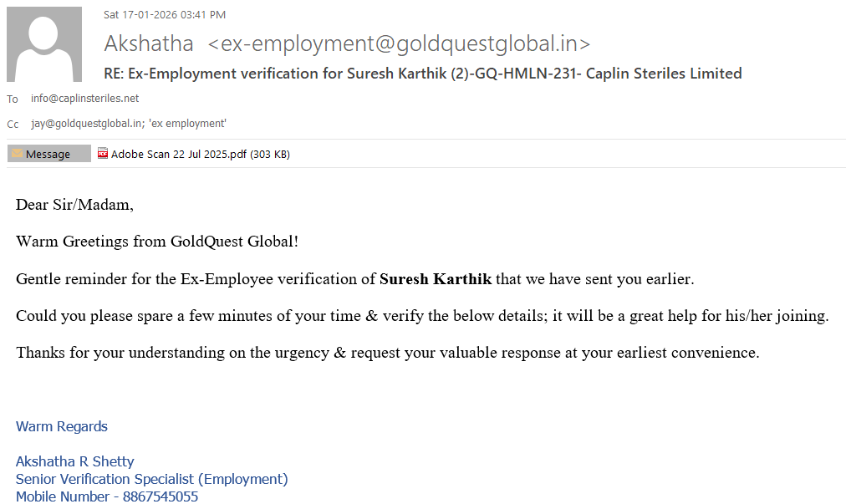Click the email subject line

pos(422,74)
